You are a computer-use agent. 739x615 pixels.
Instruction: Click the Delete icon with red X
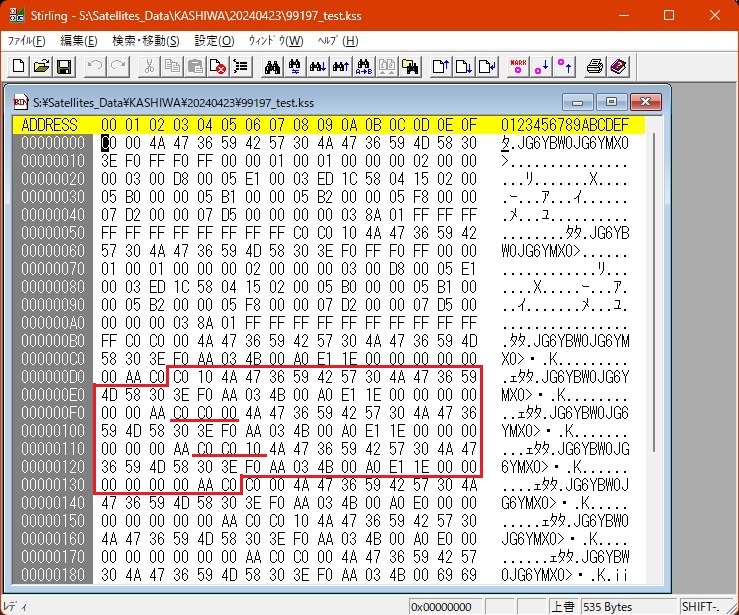tap(218, 67)
